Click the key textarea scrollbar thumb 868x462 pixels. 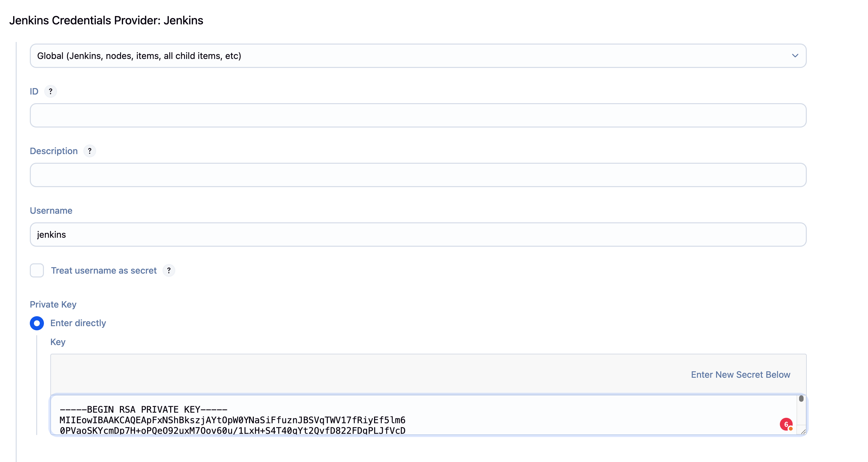point(801,399)
